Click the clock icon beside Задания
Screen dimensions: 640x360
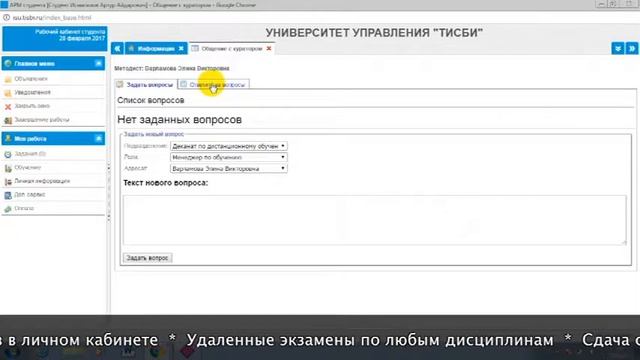(8, 154)
